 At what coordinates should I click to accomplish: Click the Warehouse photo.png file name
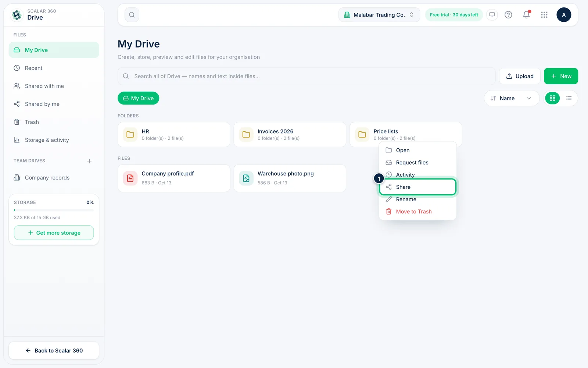click(286, 174)
